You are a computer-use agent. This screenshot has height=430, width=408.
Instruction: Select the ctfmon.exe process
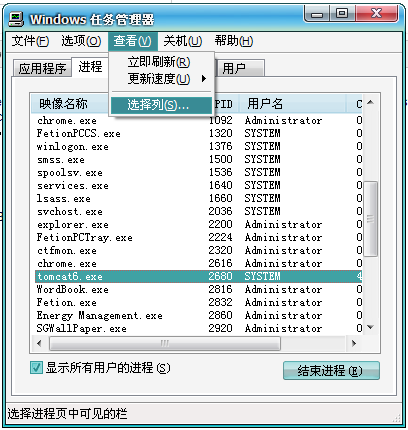(x=199, y=251)
